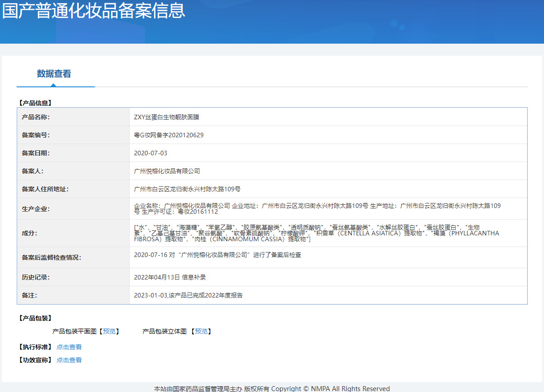This screenshot has height=392, width=544.
Task: Click the 【产品信息】 section heading
Action: 35,103
